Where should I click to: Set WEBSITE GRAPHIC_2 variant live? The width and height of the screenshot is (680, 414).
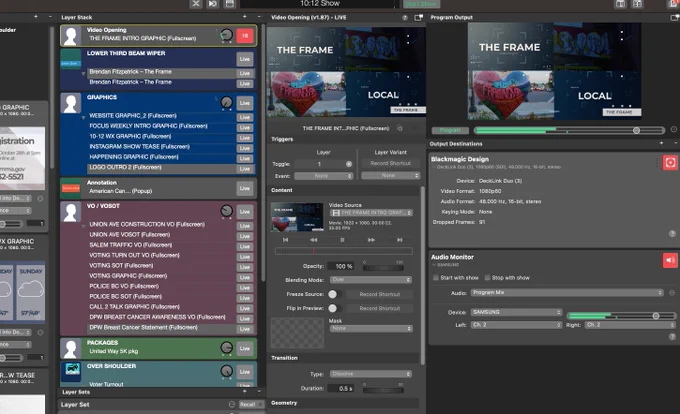pyautogui.click(x=245, y=117)
